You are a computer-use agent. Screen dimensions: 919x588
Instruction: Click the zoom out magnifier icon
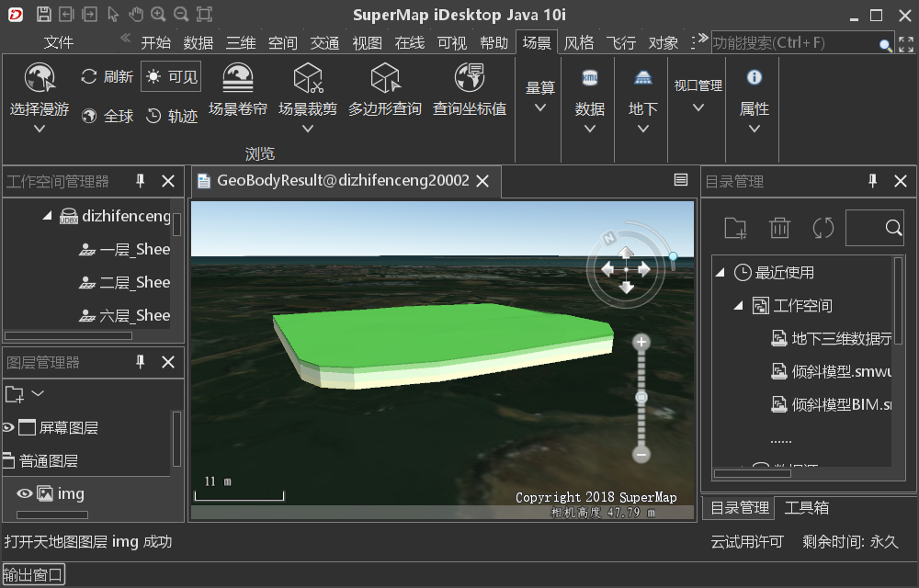point(181,14)
